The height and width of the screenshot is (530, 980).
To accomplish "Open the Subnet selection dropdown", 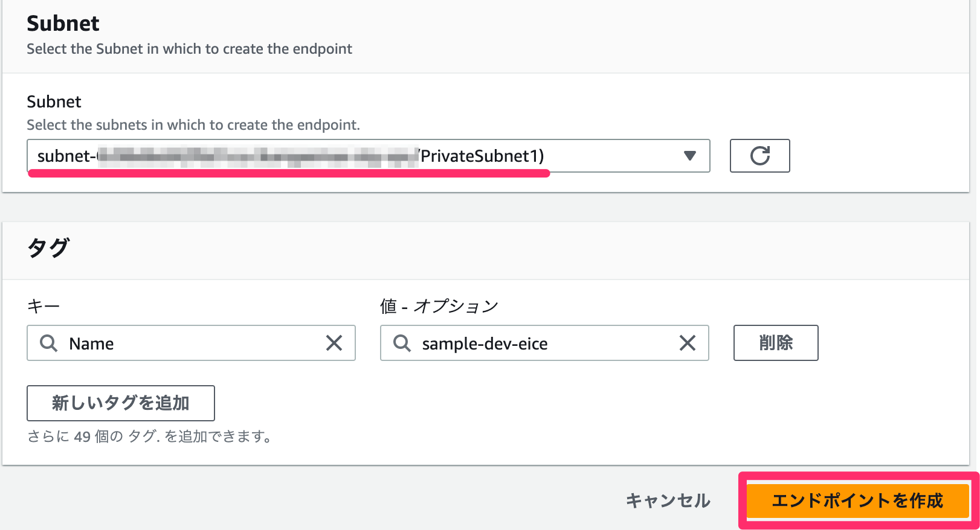I will click(368, 156).
